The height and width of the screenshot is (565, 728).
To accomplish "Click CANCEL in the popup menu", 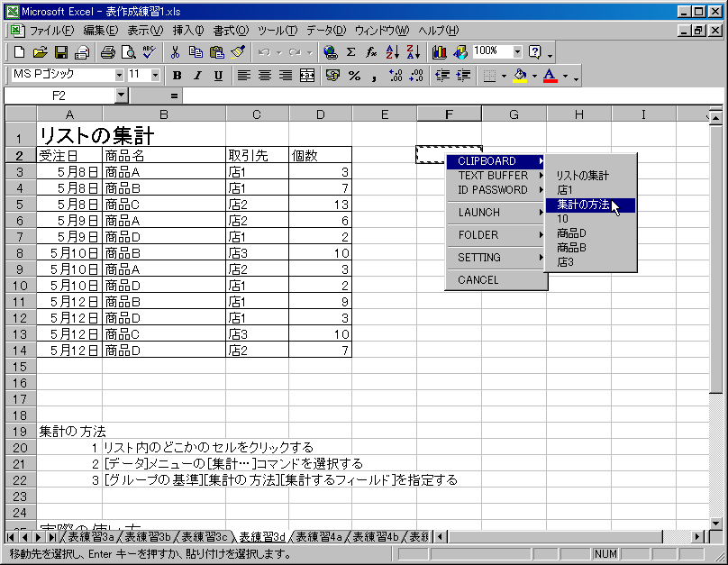I will (478, 280).
